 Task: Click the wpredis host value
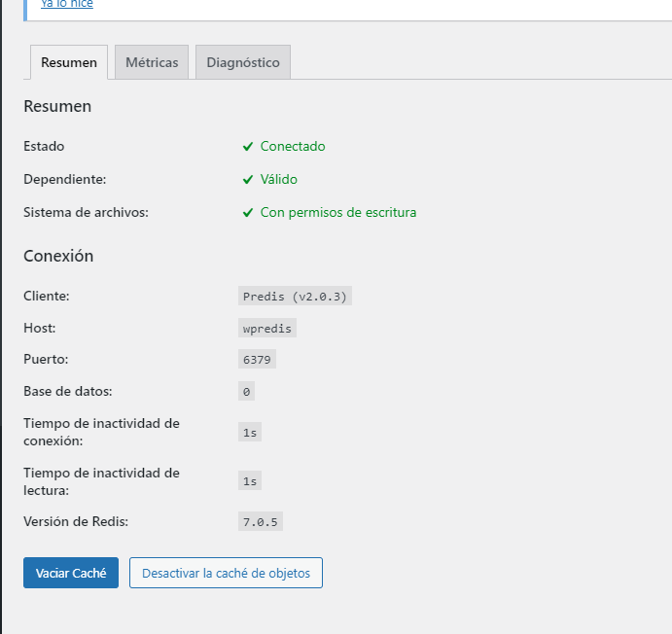266,329
